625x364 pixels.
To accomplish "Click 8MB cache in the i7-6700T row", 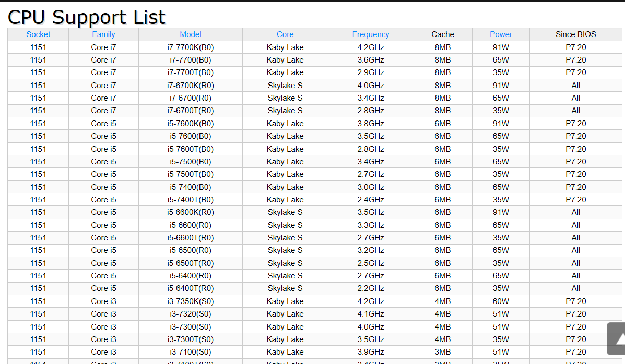I will click(443, 111).
